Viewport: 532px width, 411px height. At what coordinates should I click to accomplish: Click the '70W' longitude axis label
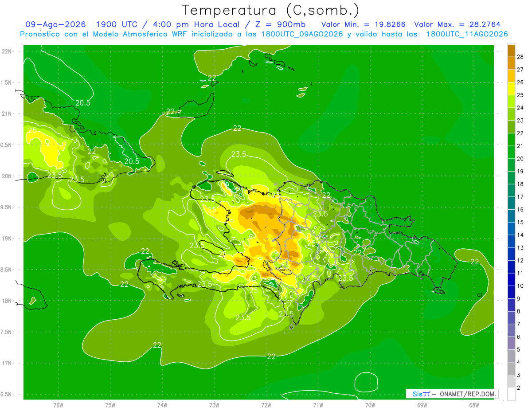pyautogui.click(x=370, y=405)
